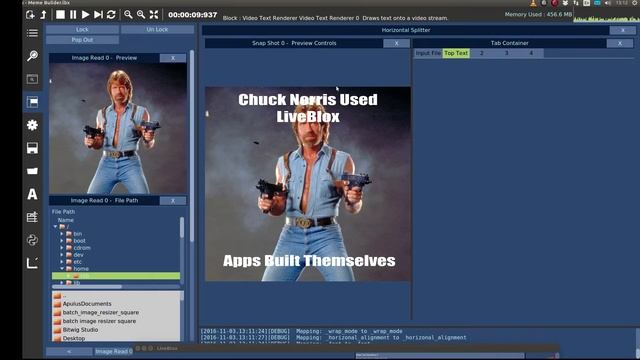Click the circular-arrows refresh icon
The image size is (640, 360).
pos(111,15)
